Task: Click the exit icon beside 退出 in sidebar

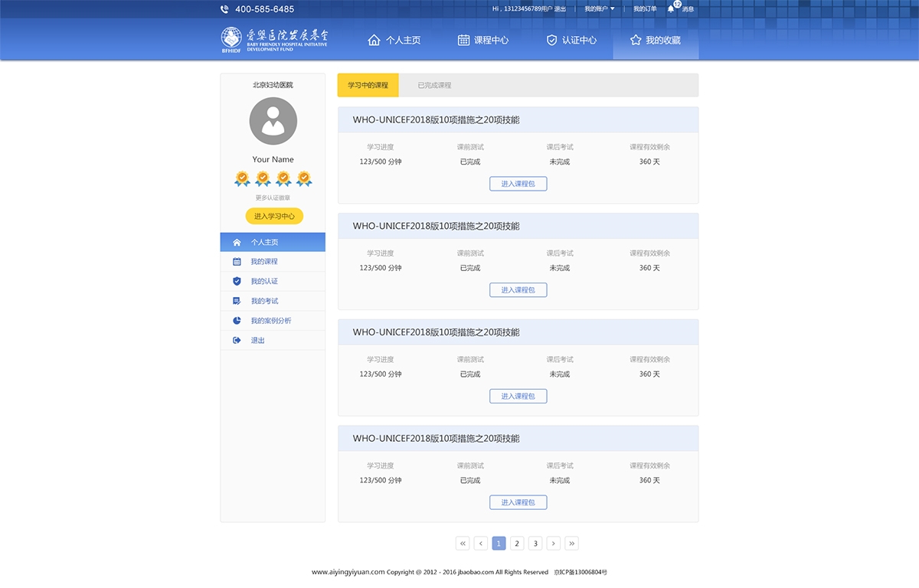Action: [x=237, y=340]
